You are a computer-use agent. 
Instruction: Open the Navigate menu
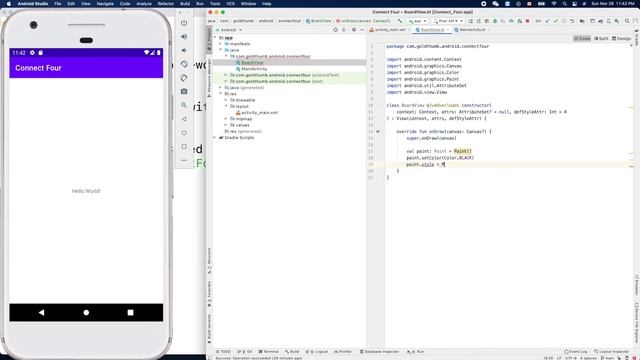click(105, 4)
